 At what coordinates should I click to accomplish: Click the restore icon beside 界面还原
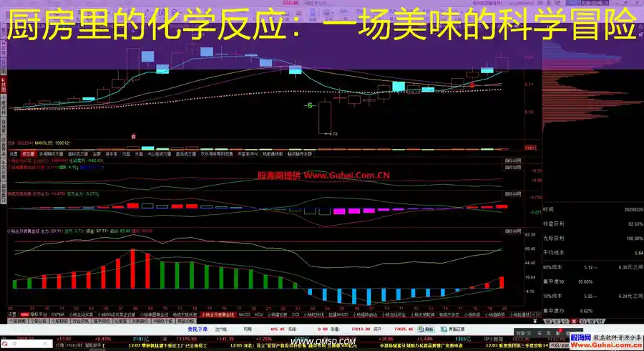click(x=444, y=330)
